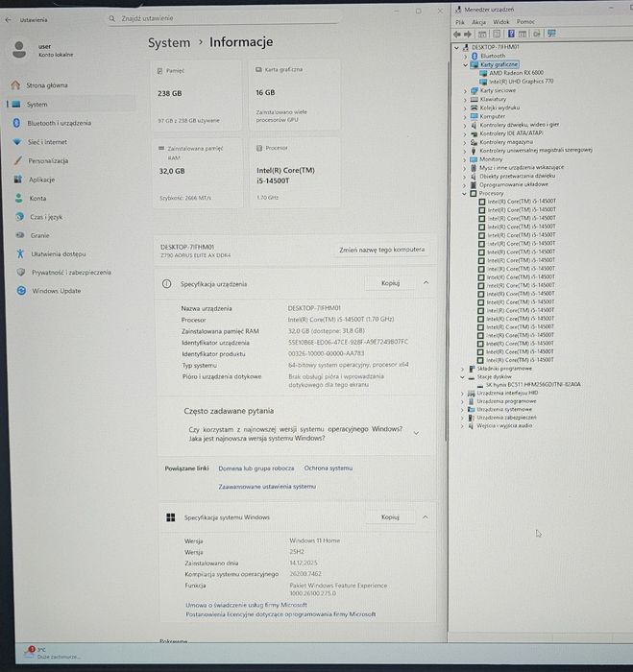Viewport: 633px width, 672px height.
Task: Click the Bluetooth icon in Device Manager tree
Action: pyautogui.click(x=475, y=56)
